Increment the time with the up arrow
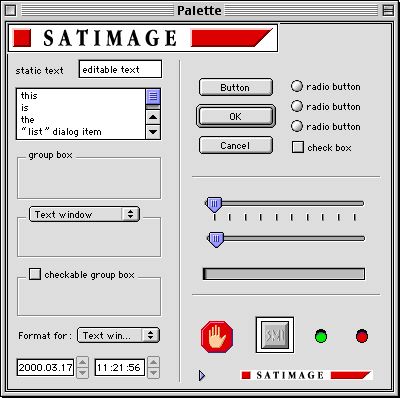This screenshot has width=400, height=398. pyautogui.click(x=153, y=362)
